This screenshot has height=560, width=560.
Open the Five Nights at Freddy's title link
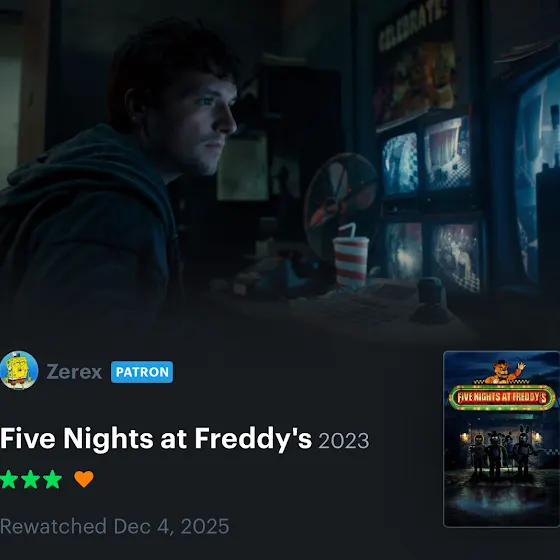[156, 438]
